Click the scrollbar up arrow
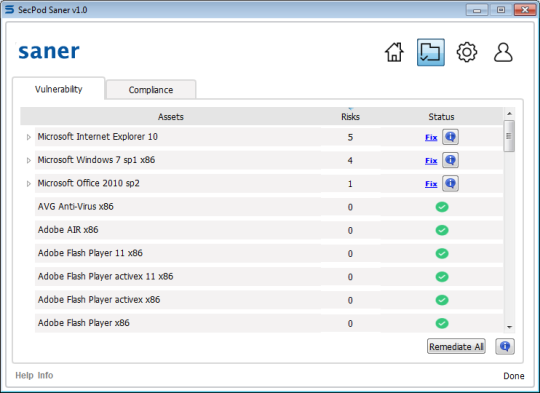The height and width of the screenshot is (393, 540). [509, 113]
